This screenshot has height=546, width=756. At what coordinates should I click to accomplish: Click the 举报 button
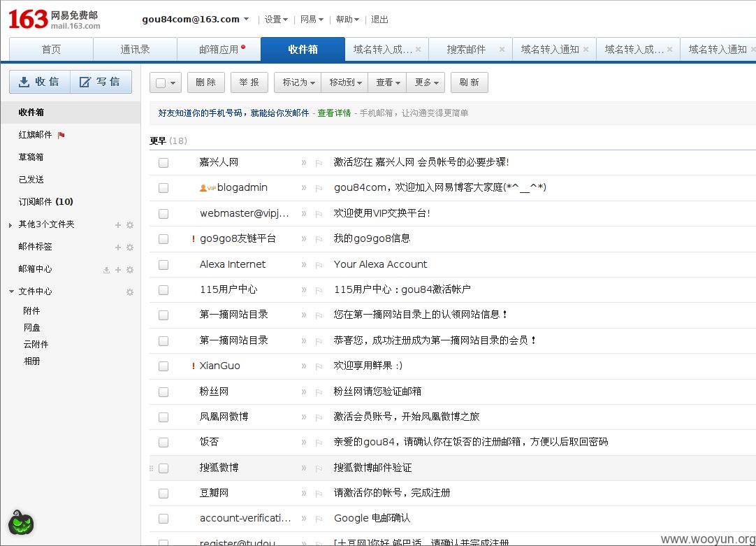249,82
